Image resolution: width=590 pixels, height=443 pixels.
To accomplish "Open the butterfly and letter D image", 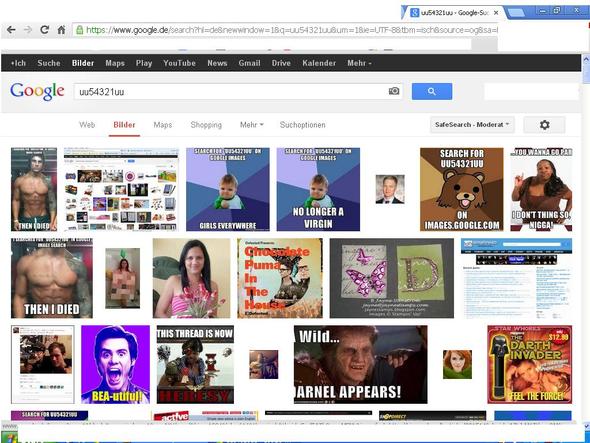I will coord(392,278).
